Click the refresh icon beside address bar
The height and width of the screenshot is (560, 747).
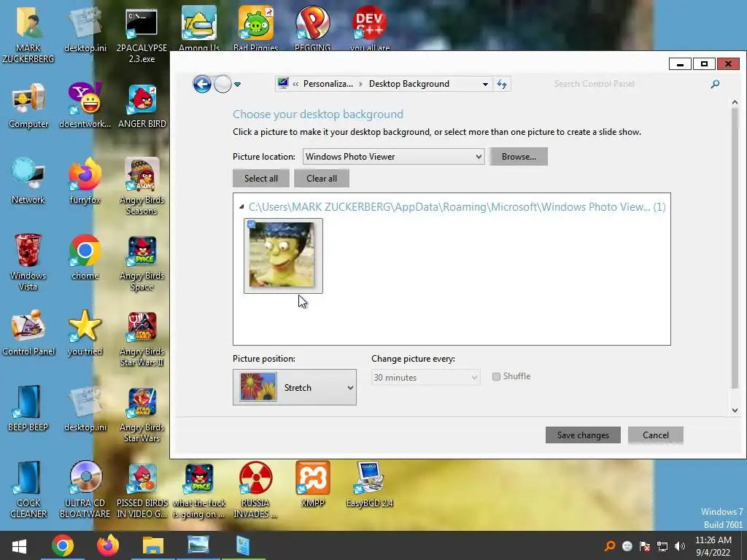click(502, 85)
